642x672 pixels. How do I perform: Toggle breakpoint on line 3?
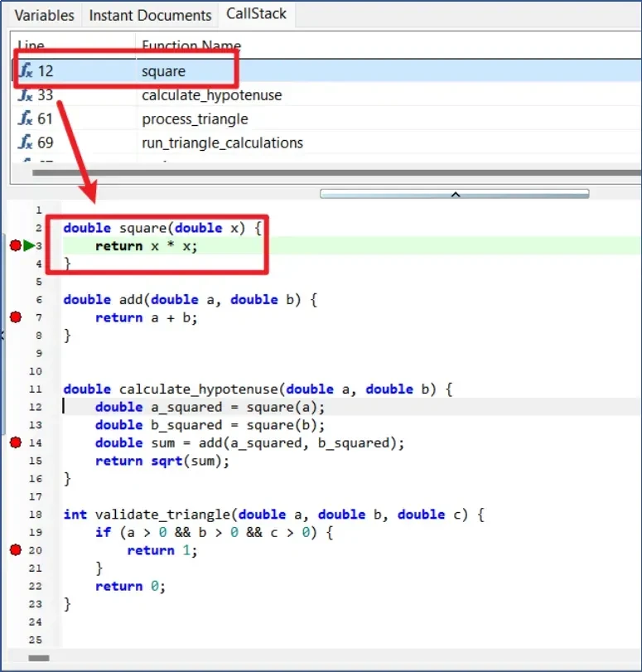click(x=16, y=245)
